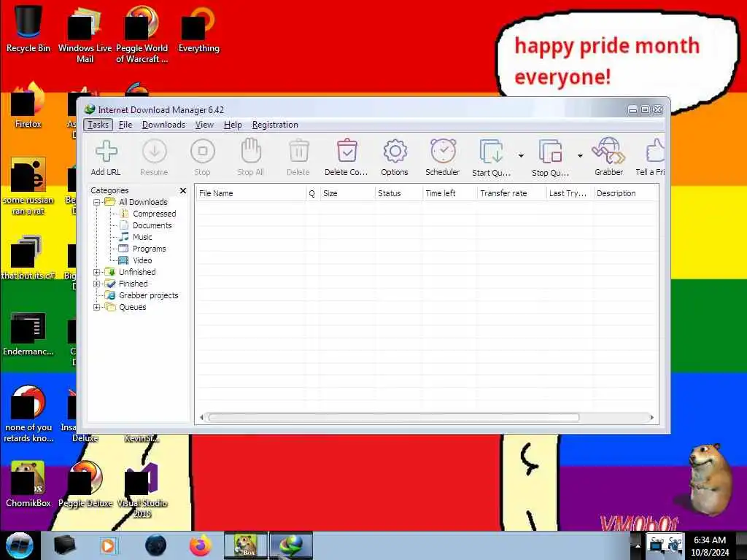The height and width of the screenshot is (560, 747).
Task: Sort by Time left column header
Action: pos(449,193)
